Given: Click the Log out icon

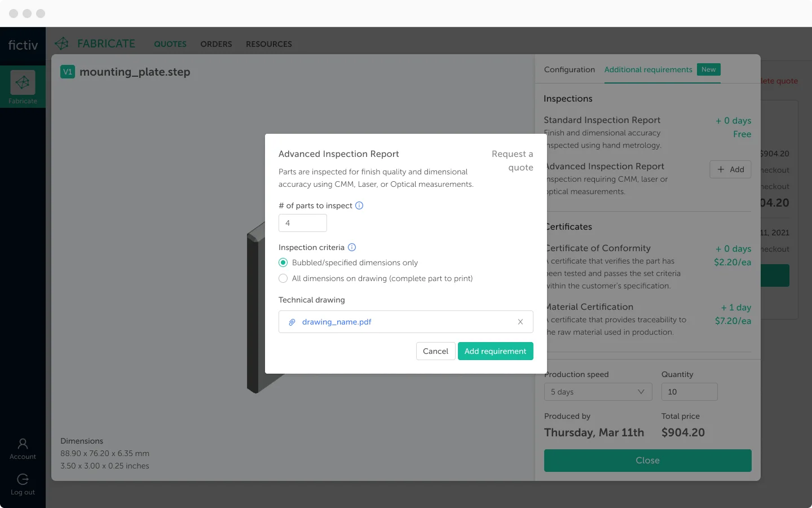Looking at the screenshot, I should pos(23,479).
